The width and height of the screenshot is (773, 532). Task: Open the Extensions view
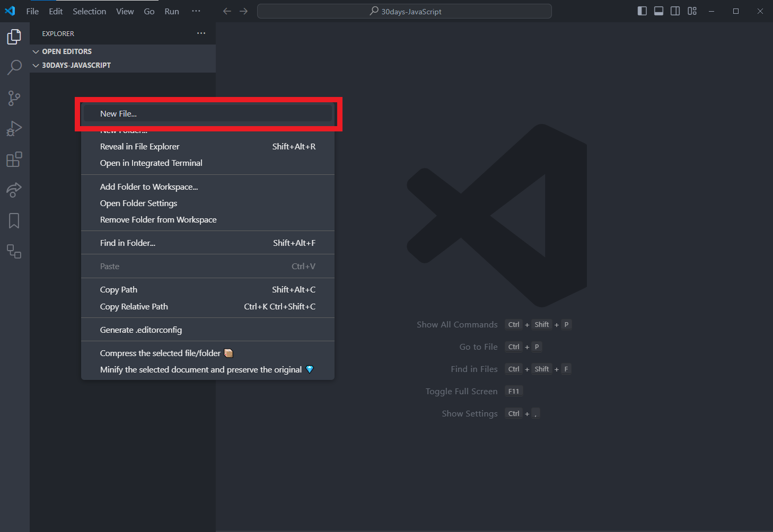tap(14, 159)
